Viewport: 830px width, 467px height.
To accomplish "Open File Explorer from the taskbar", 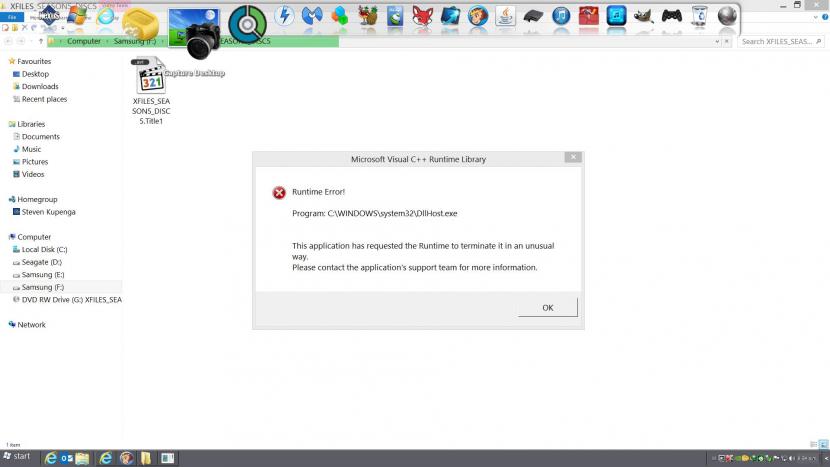I will (x=82, y=458).
